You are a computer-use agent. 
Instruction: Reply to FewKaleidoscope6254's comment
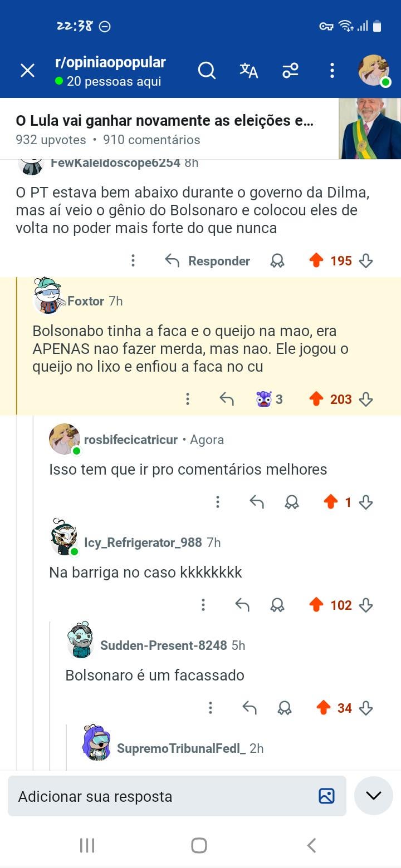pyautogui.click(x=208, y=261)
